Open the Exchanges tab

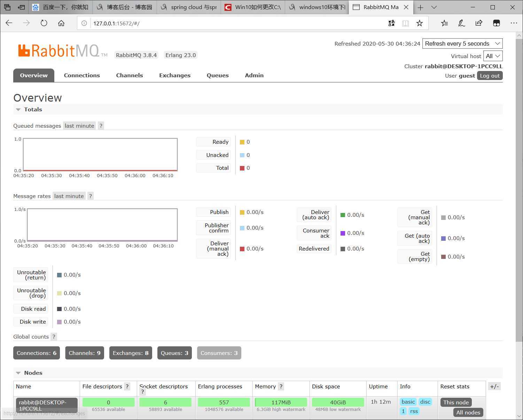[175, 76]
